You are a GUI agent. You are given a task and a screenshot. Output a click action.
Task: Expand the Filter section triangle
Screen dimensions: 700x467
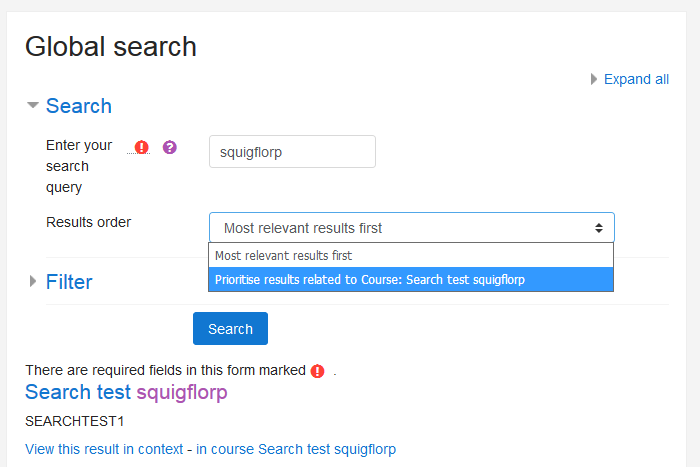coord(33,281)
